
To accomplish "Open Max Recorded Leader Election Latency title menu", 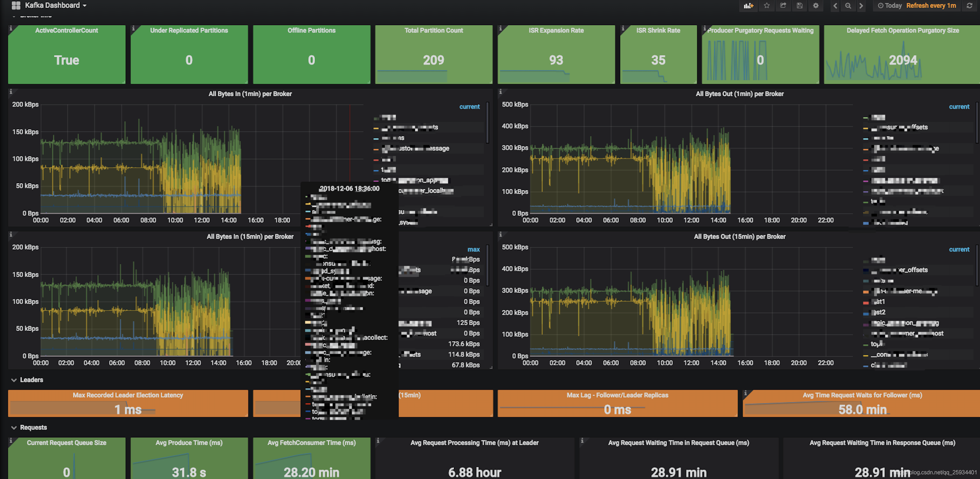I will (x=128, y=395).
